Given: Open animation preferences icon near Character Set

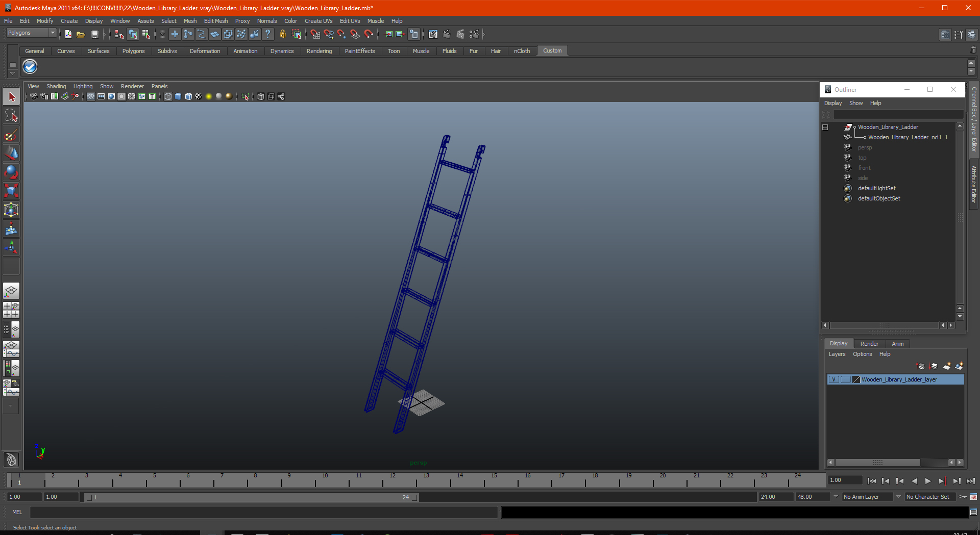Looking at the screenshot, I should coord(974,497).
